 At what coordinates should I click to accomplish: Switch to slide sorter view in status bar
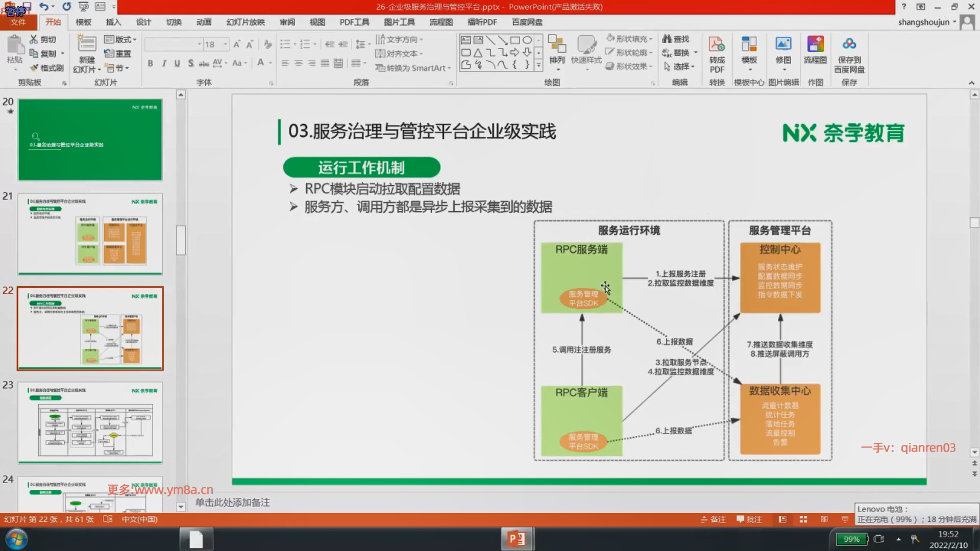point(803,519)
